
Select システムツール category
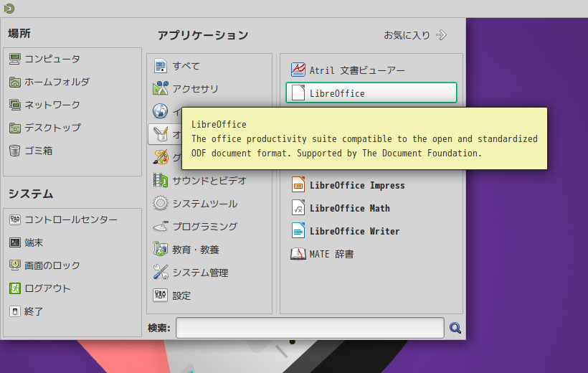pyautogui.click(x=195, y=204)
